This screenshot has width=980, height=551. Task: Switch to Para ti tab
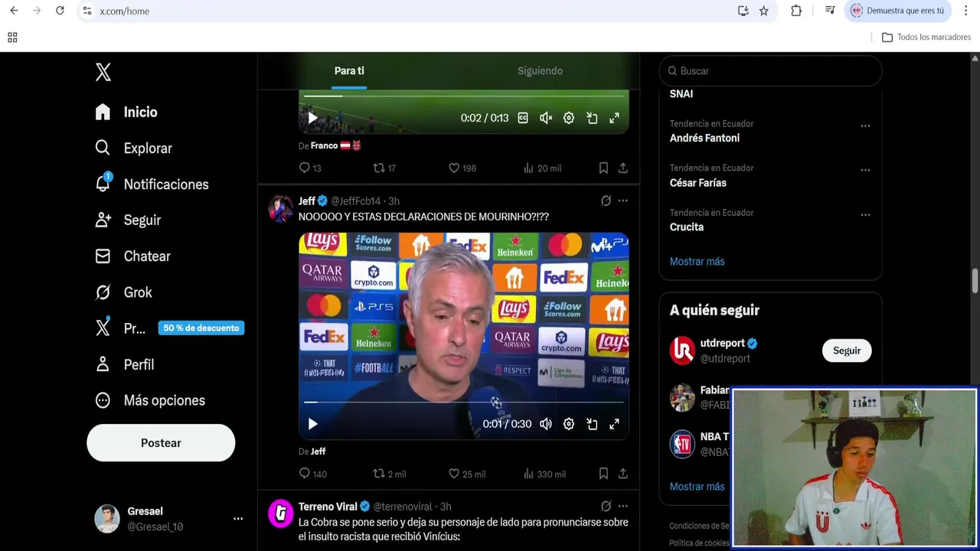click(349, 70)
